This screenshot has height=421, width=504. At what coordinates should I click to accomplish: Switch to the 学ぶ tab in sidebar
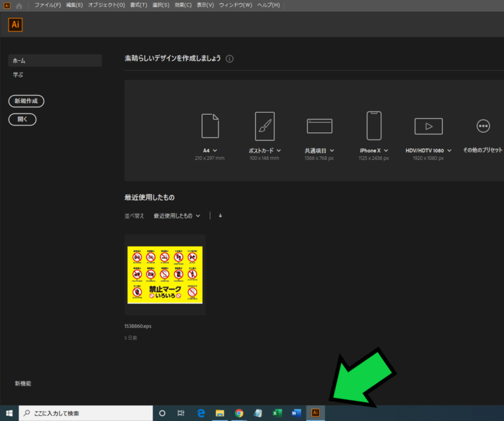click(x=18, y=75)
